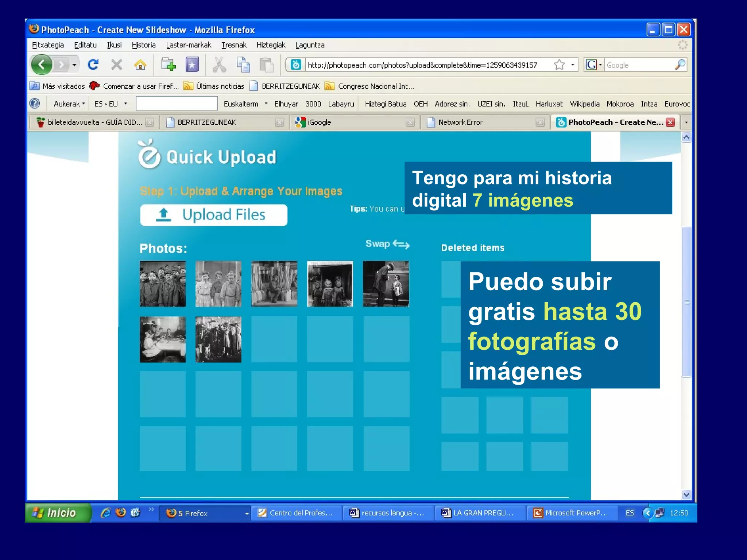This screenshot has width=747, height=560.
Task: Switch to the iGoogle tab
Action: tap(355, 122)
